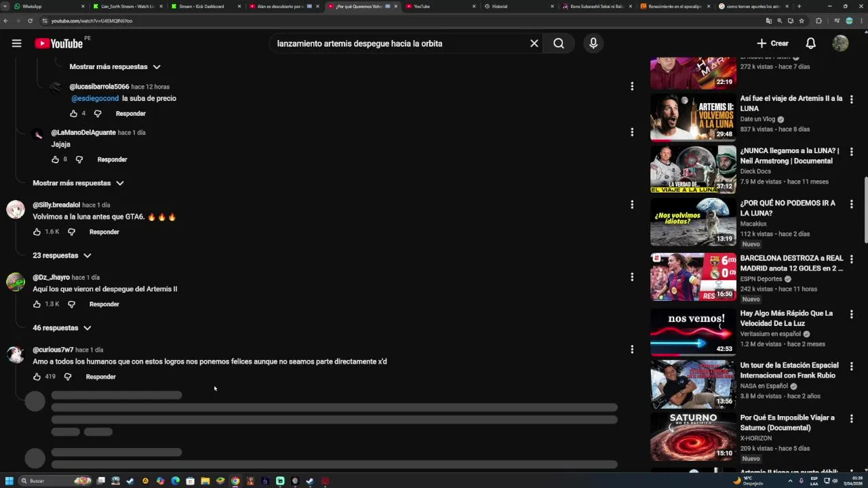This screenshot has height=488, width=868.
Task: Open Microsoft Edge from taskbar
Action: coord(175,481)
